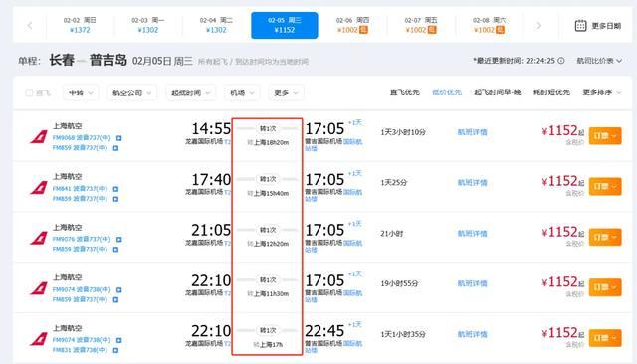Expand the 中转 transfer filter dropdown
This screenshot has width=637, height=364.
pyautogui.click(x=81, y=92)
